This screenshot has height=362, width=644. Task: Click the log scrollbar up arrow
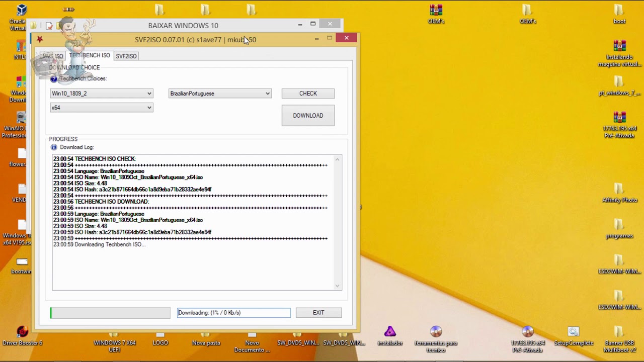[338, 160]
